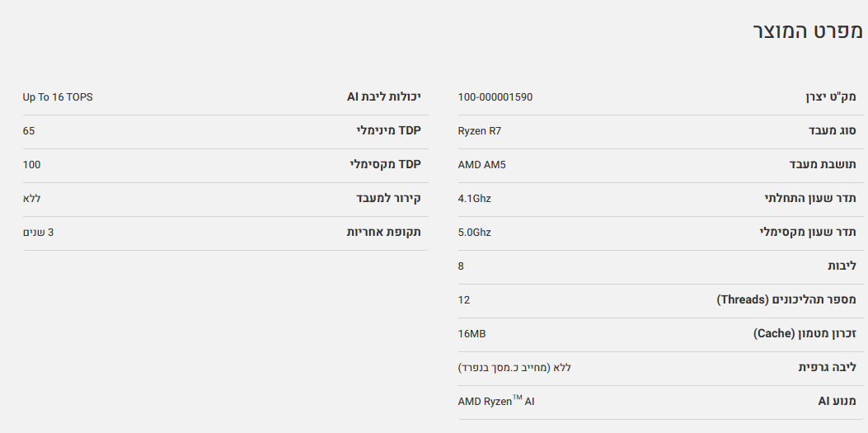868x433 pixels.
Task: Select the TDP מקסימלי value 100
Action: click(x=31, y=165)
